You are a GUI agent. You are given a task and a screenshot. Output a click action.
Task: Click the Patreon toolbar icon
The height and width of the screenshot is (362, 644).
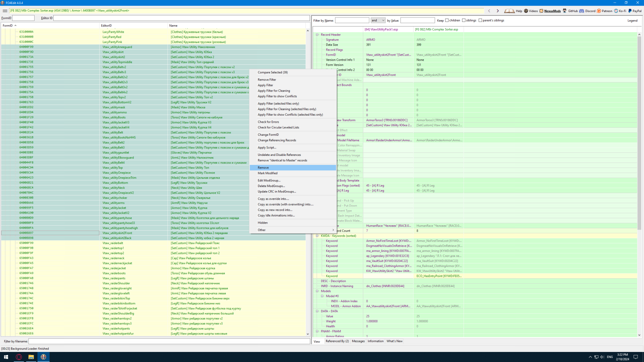(599, 11)
